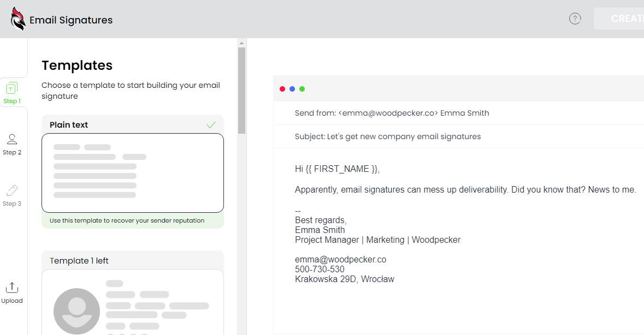Go to Step 2 person tab
This screenshot has height=335, width=644.
pyautogui.click(x=12, y=145)
